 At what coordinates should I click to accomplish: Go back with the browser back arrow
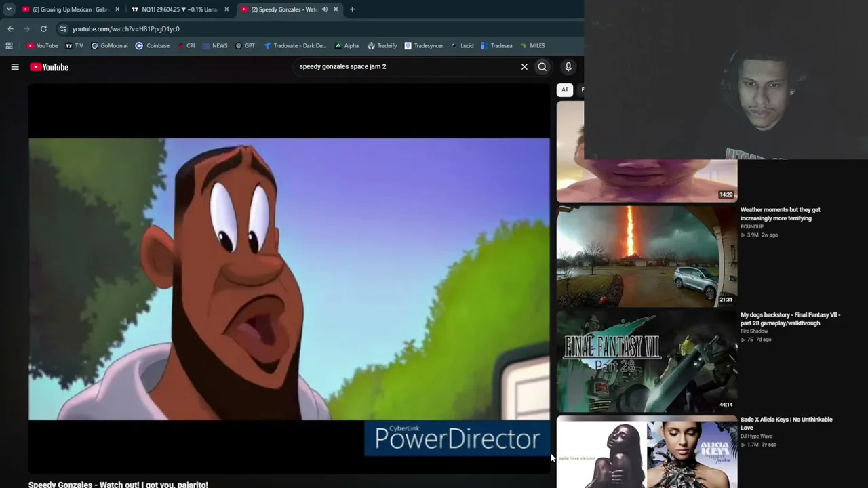click(x=10, y=29)
